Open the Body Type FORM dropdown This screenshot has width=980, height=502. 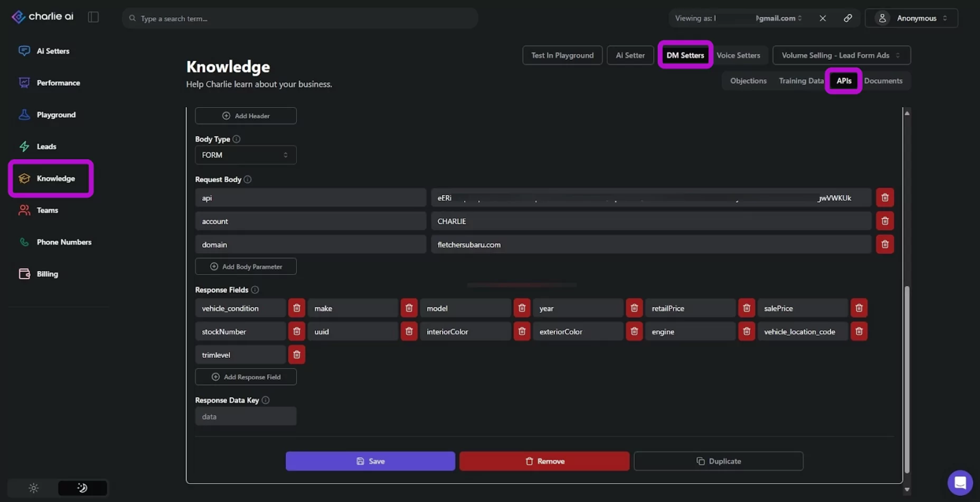246,155
